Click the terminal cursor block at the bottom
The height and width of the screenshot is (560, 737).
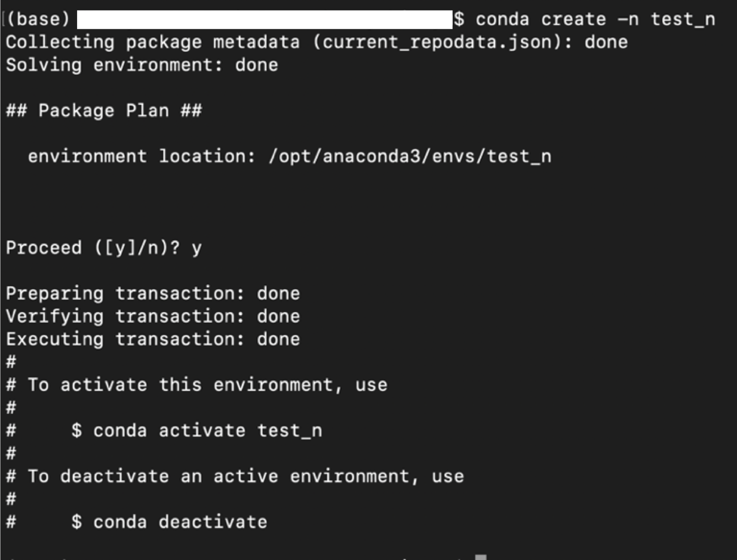tap(480, 557)
